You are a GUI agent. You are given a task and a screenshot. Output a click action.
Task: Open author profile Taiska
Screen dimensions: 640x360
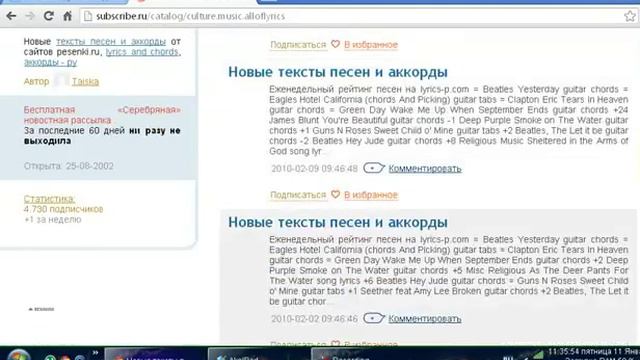point(85,81)
